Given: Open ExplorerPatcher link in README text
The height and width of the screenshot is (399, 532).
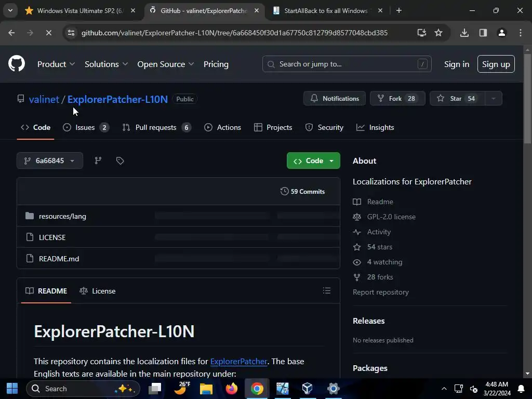Looking at the screenshot, I should click(x=238, y=362).
